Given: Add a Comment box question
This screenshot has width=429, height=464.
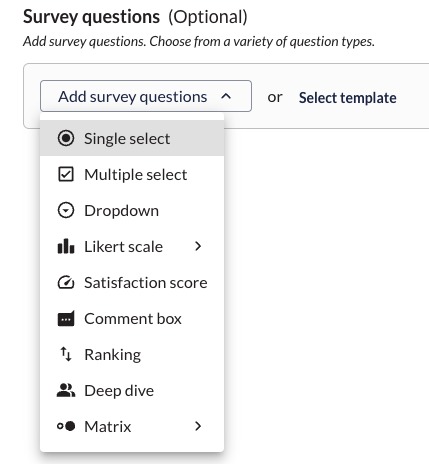Looking at the screenshot, I should coord(132,318).
